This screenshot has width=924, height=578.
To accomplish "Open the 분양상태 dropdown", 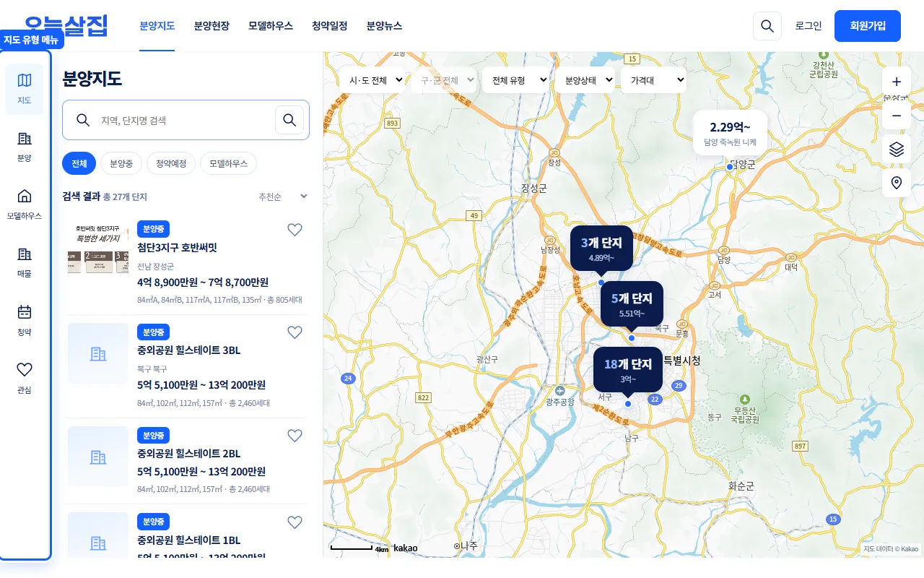I will 585,80.
